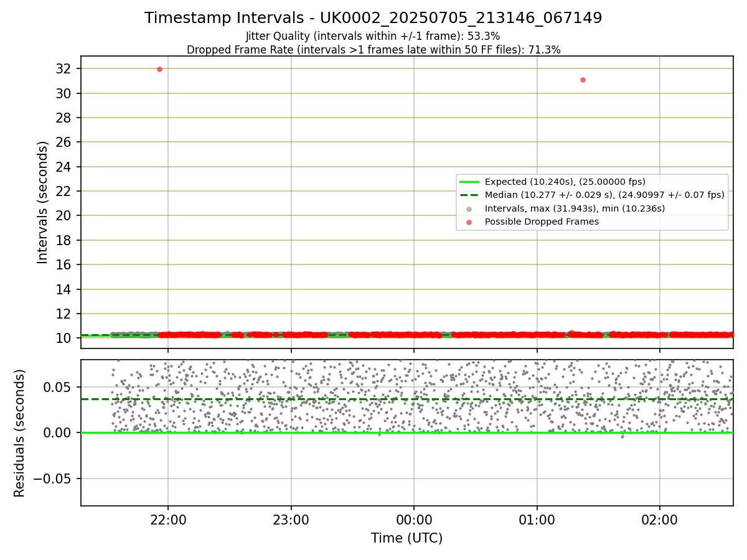Click the '23:00' x-axis tick label
Image resolution: width=747 pixels, height=560 pixels.
pyautogui.click(x=291, y=519)
